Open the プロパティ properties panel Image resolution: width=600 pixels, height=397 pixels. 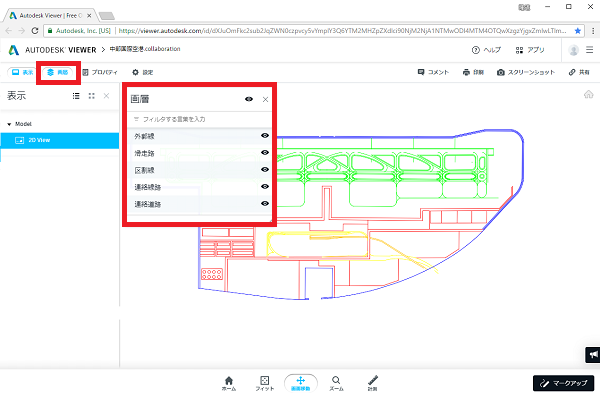(x=100, y=72)
